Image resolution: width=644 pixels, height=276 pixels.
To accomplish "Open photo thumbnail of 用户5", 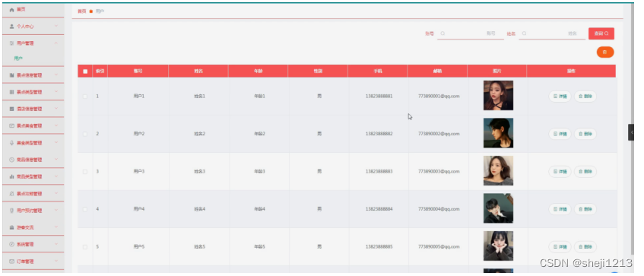I will click(498, 246).
